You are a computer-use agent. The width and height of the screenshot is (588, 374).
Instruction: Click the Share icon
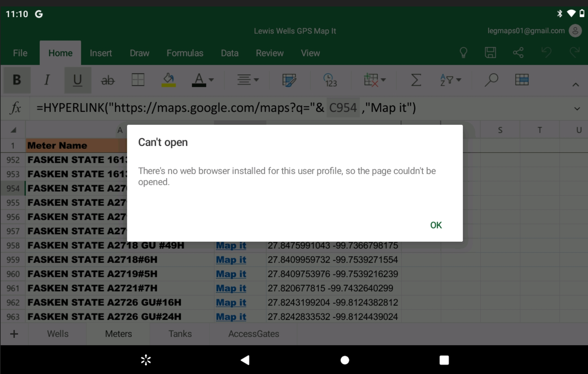tap(518, 53)
